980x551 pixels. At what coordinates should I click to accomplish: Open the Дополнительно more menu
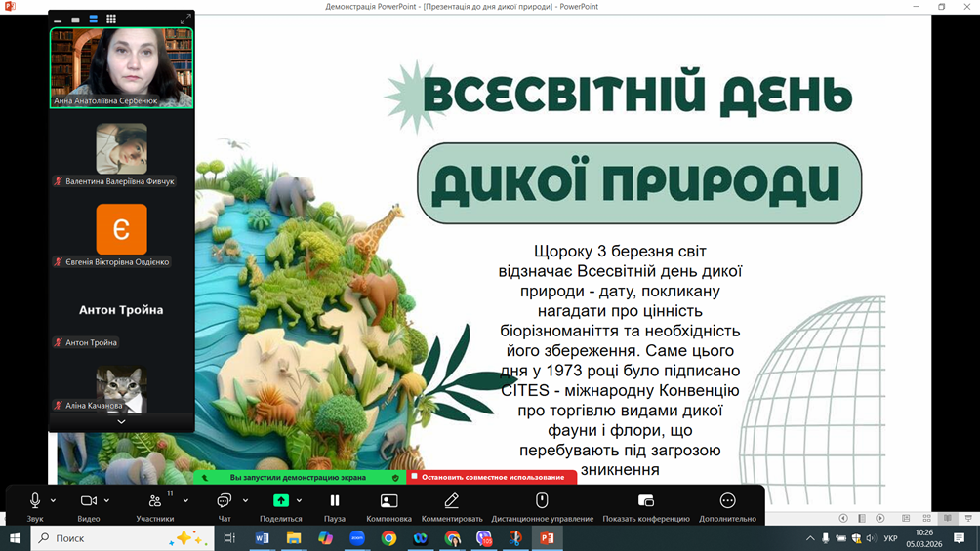(x=727, y=507)
